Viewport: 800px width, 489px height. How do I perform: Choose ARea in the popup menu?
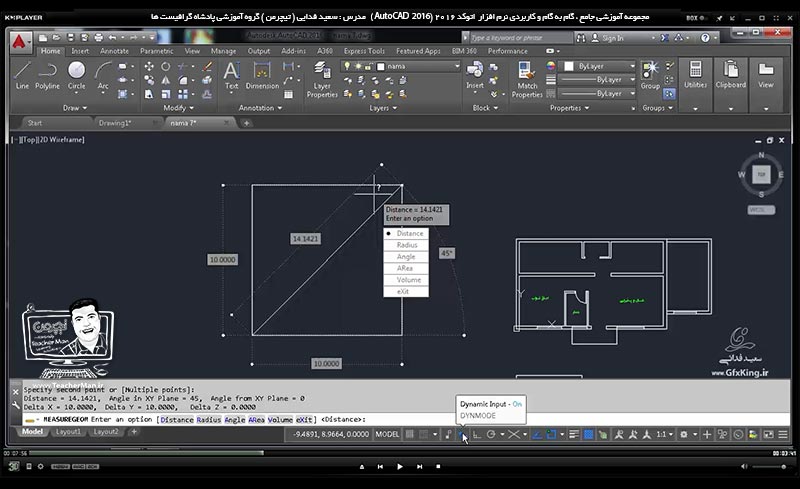pyautogui.click(x=406, y=268)
